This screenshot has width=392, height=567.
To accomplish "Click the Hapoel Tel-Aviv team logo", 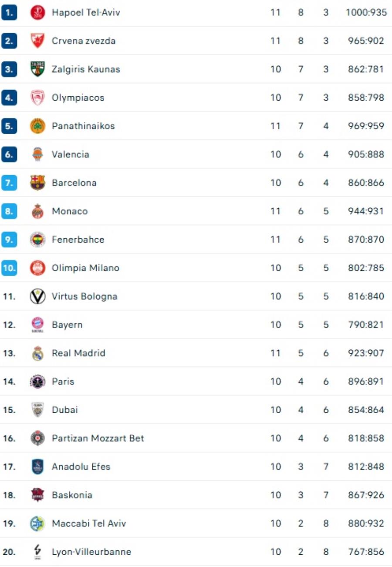I will 37,13.
